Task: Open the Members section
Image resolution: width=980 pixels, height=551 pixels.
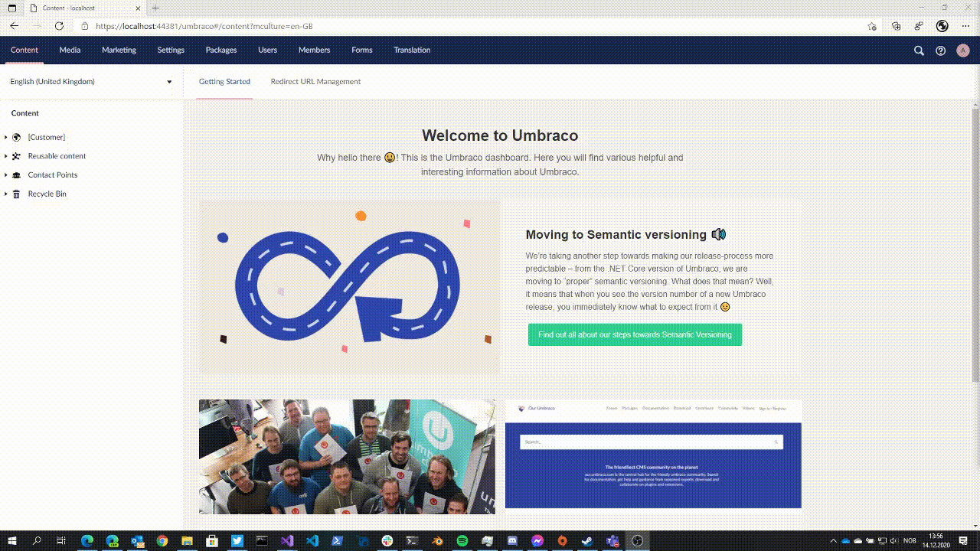Action: (x=315, y=51)
